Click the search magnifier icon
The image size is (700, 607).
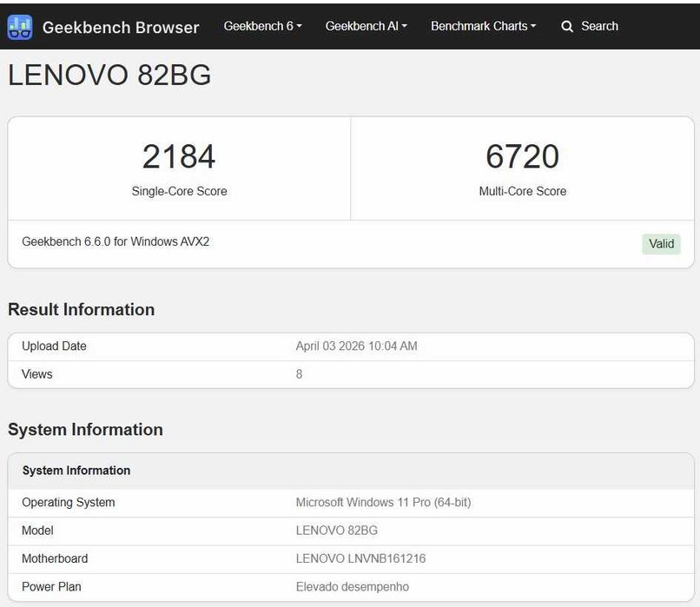(567, 26)
